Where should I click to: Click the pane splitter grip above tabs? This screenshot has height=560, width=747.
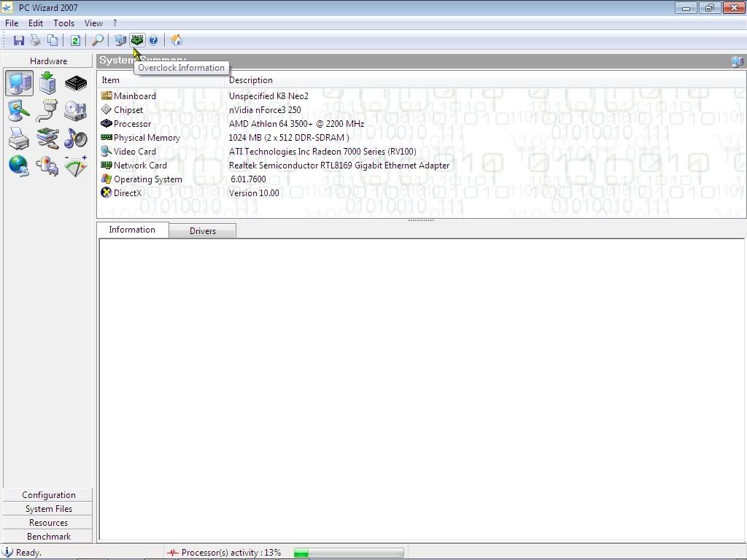pos(421,220)
